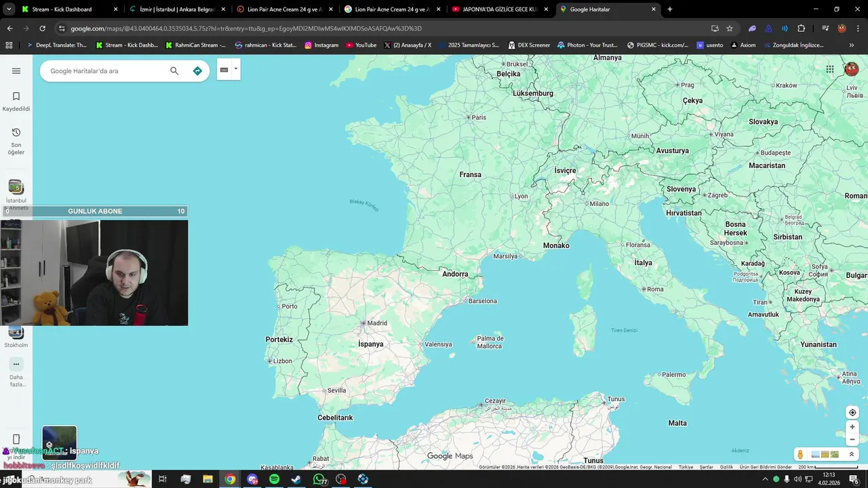Open the keyboard input tool dropdown arrow
Viewport: 868px width, 488px height.
(x=236, y=69)
